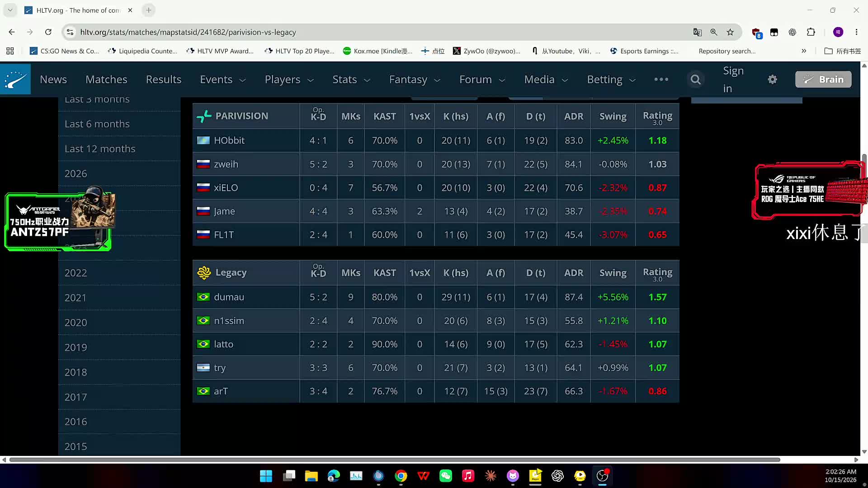Click the PARIVISION team logo

click(204, 116)
